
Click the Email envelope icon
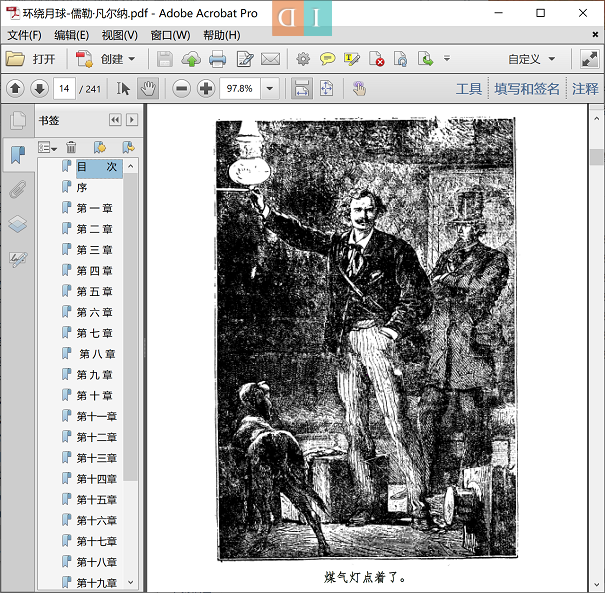[x=270, y=59]
